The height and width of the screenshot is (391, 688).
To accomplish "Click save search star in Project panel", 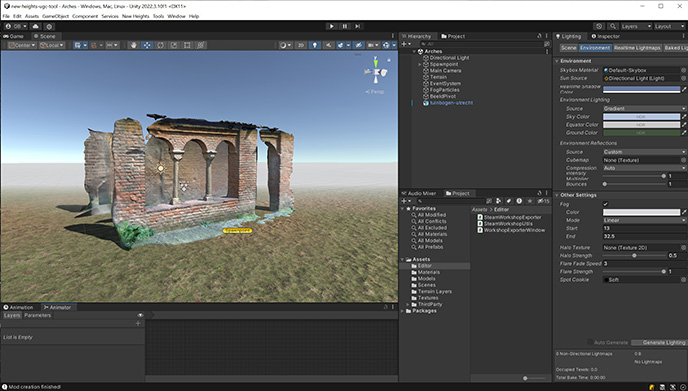I will click(530, 201).
